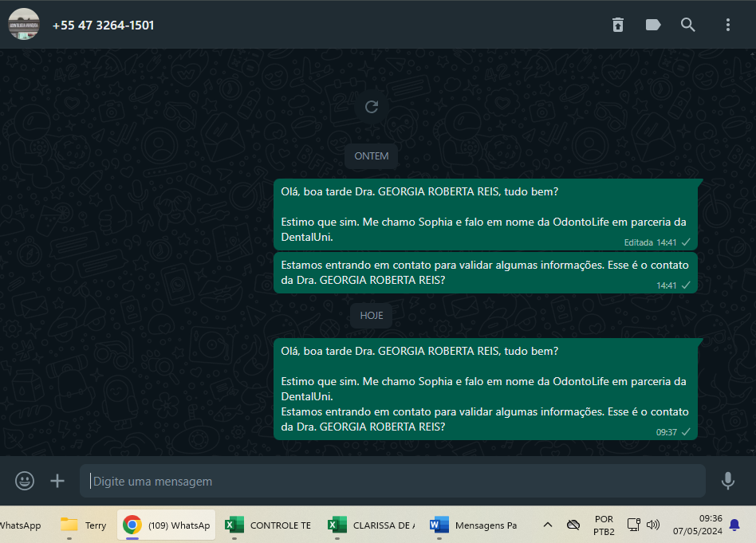Focus the 'Digite uma mensagem' input field
The image size is (756, 543).
(392, 481)
